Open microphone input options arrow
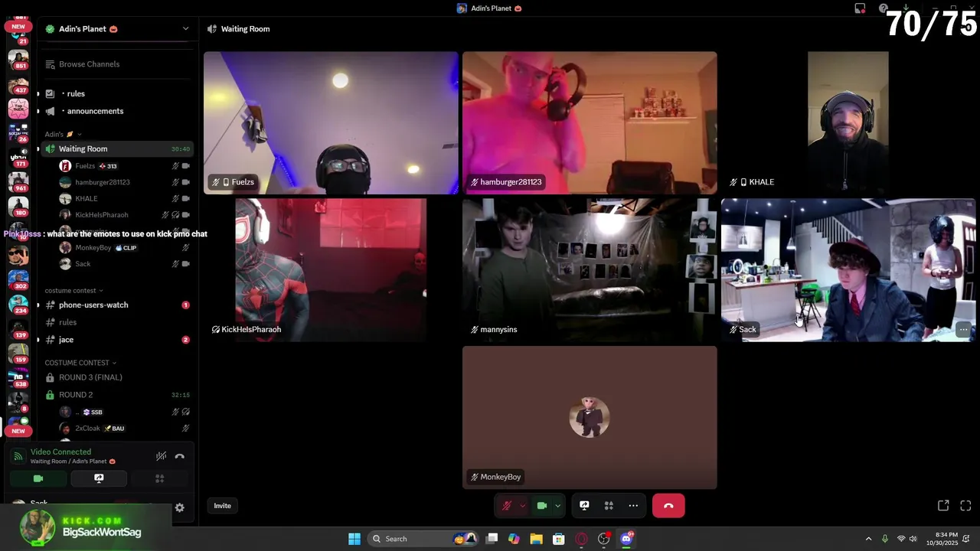Screen dimensions: 980x551 click(522, 506)
